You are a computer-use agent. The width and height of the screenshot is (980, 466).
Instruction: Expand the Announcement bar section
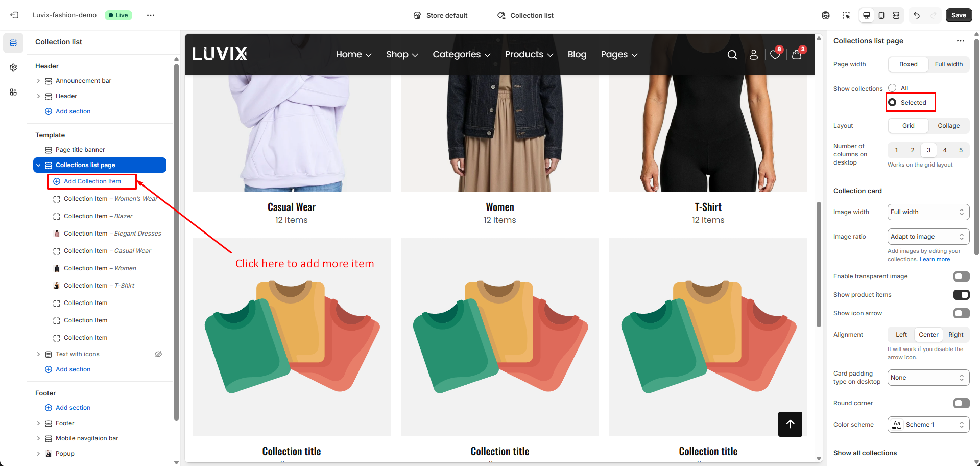point(38,81)
